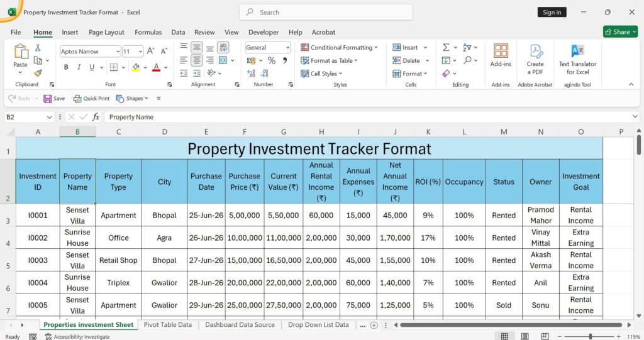Toggle Bold formatting
The image size is (644, 340).
coord(65,67)
